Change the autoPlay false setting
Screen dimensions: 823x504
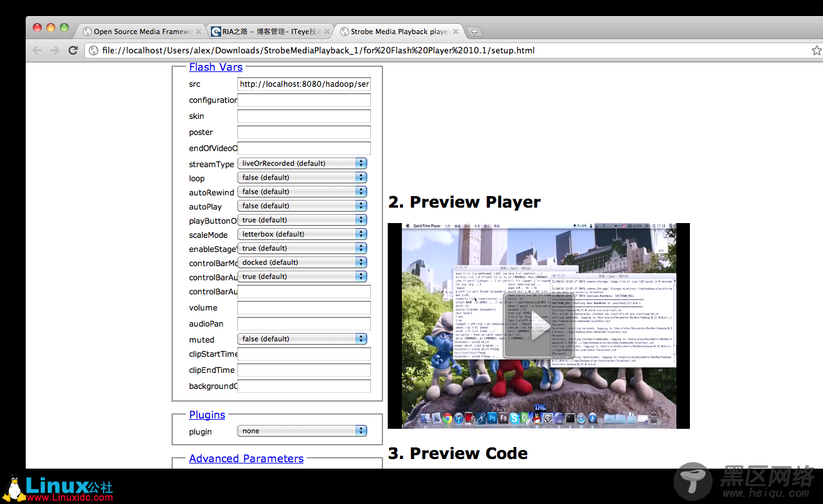tap(302, 206)
